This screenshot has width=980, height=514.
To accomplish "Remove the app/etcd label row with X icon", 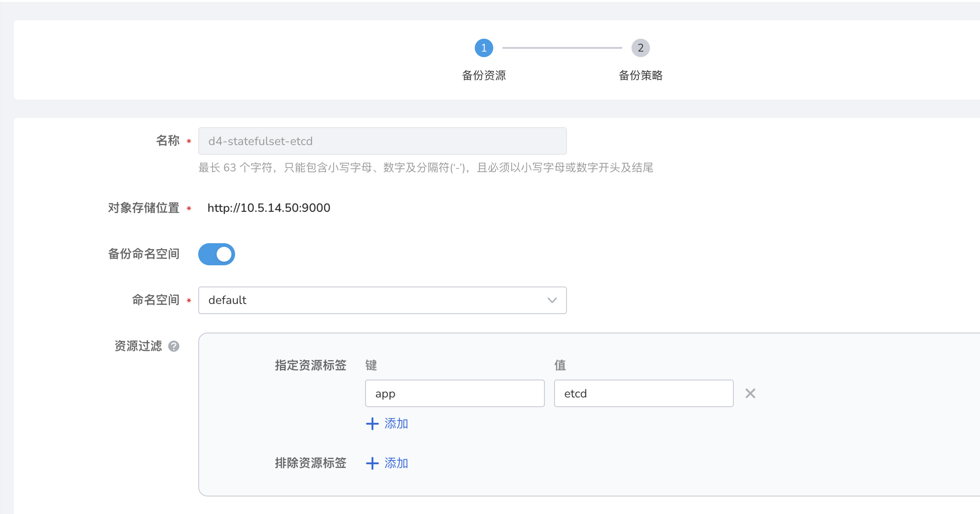I will tap(750, 393).
